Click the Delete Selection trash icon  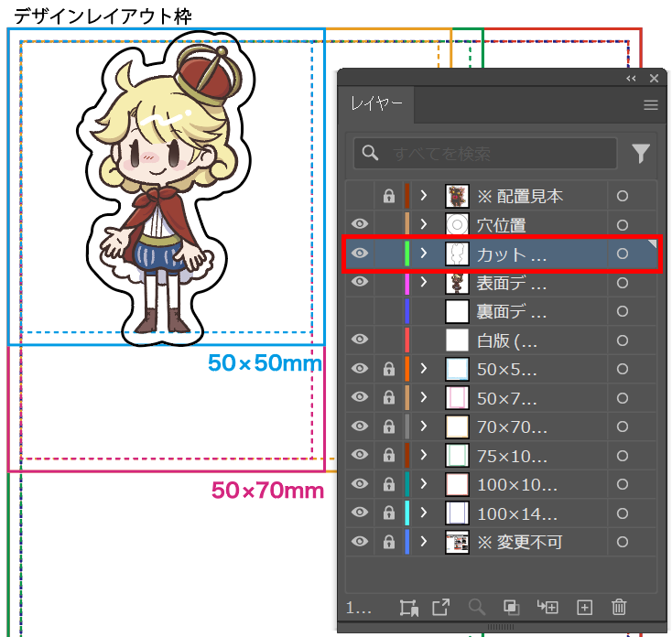(x=619, y=607)
